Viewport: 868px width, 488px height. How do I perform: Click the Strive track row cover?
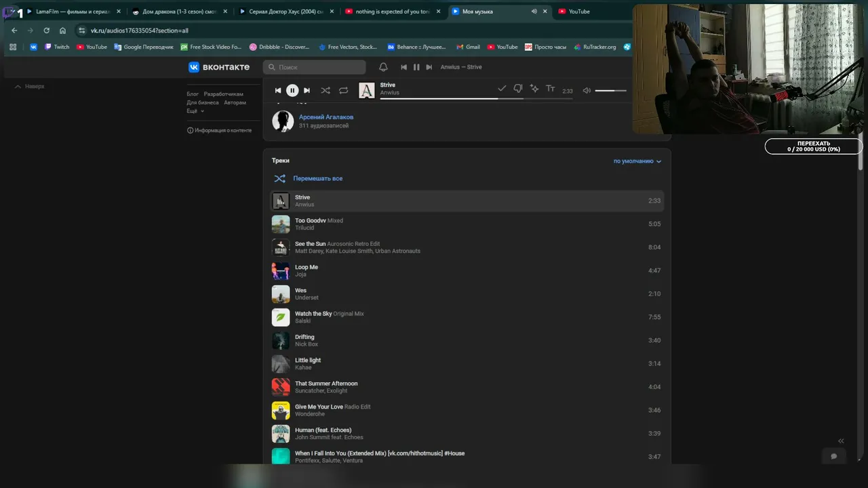281,201
